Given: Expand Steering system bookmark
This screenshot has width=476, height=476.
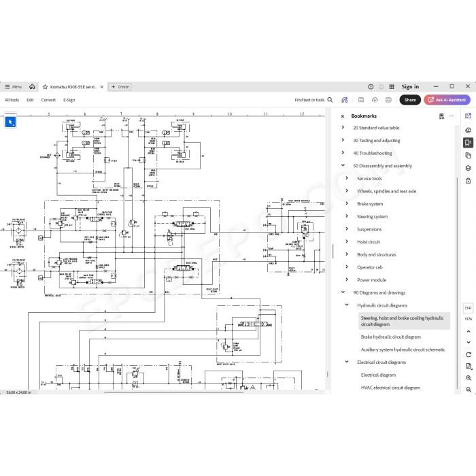Looking at the screenshot, I should (347, 216).
